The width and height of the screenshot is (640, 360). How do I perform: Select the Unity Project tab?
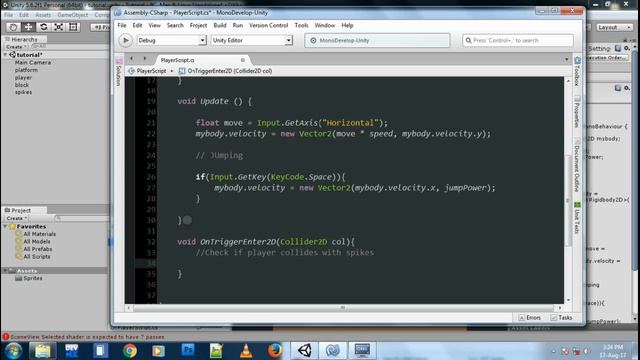[24, 210]
